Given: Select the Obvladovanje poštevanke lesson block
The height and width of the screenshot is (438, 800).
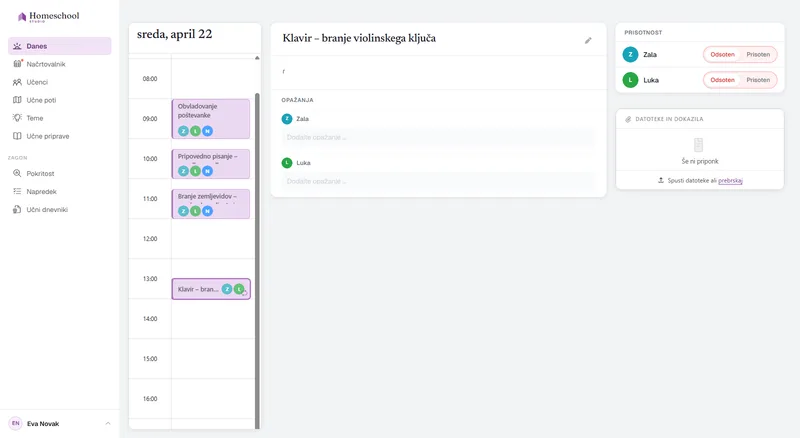Looking at the screenshot, I should click(211, 119).
